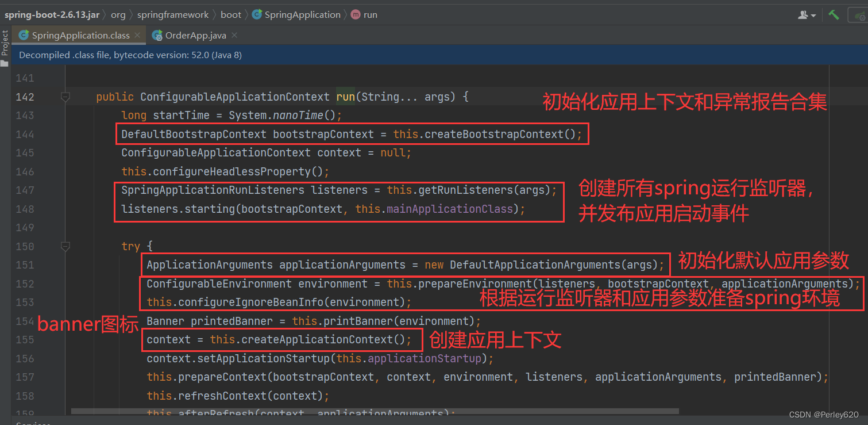Select the boot breadcrumb segment
This screenshot has height=425, width=868.
click(x=231, y=15)
